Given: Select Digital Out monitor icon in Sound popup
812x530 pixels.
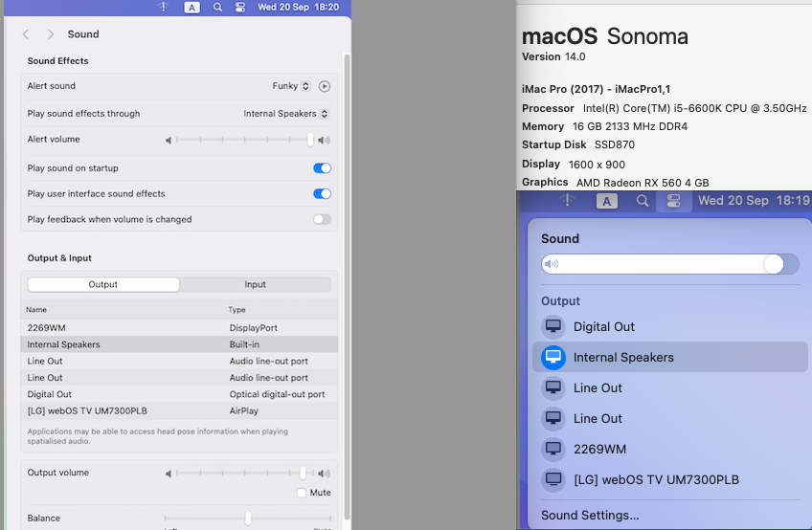Looking at the screenshot, I should 553,326.
